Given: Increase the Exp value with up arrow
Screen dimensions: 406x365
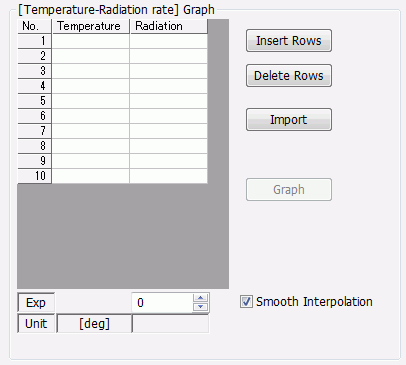Looking at the screenshot, I should point(200,298).
